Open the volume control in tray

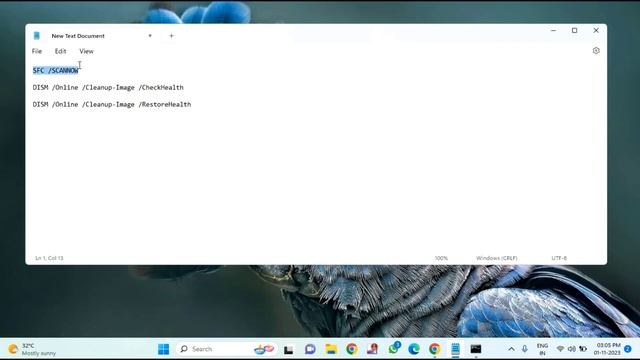point(571,349)
